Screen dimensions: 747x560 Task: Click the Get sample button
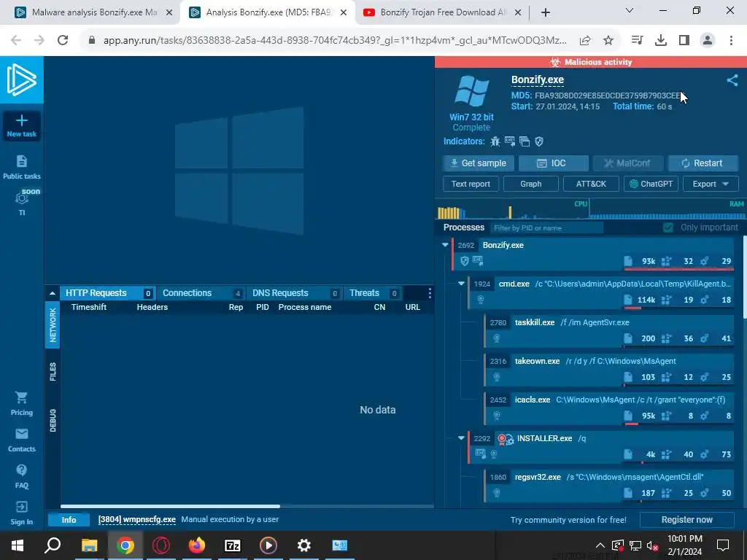tap(479, 163)
